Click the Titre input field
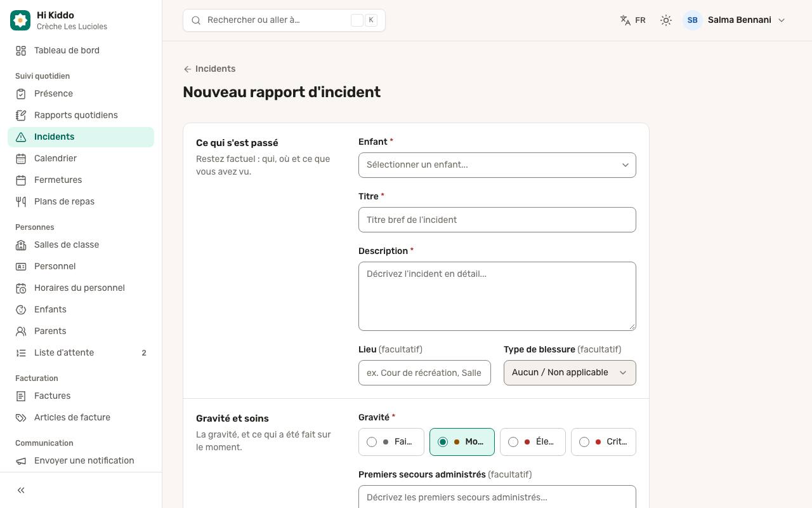This screenshot has height=508, width=812. pyautogui.click(x=497, y=220)
